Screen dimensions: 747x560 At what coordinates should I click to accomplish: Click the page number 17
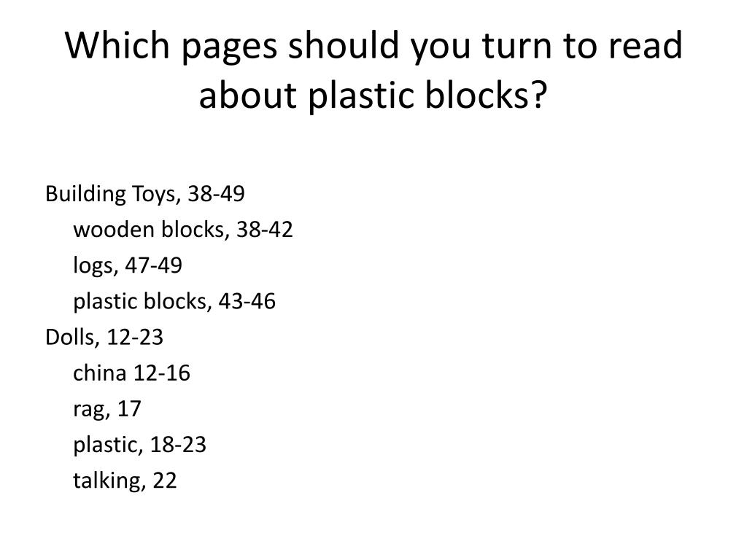pos(129,408)
